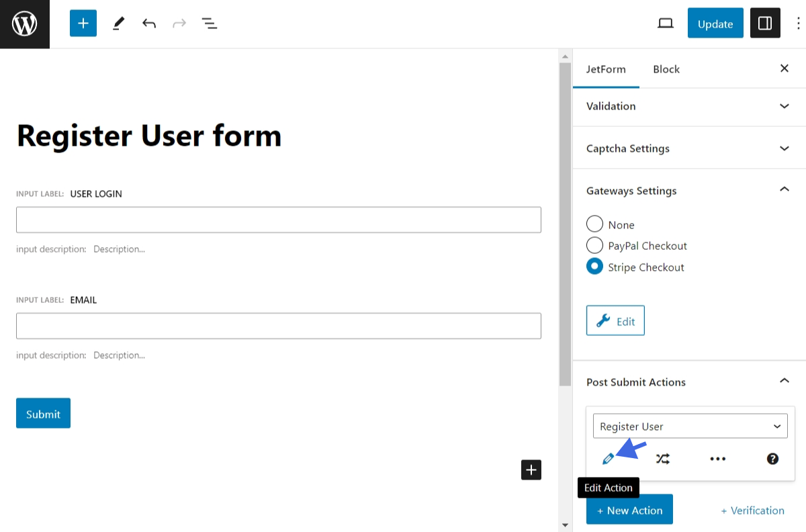Select None as the payment gateway

[x=594, y=224]
